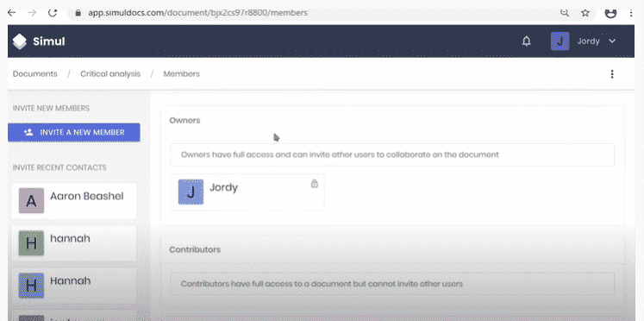Screen dimensions: 644x321
Task: Invite recent contact Aaron Beashel
Action: pos(74,200)
